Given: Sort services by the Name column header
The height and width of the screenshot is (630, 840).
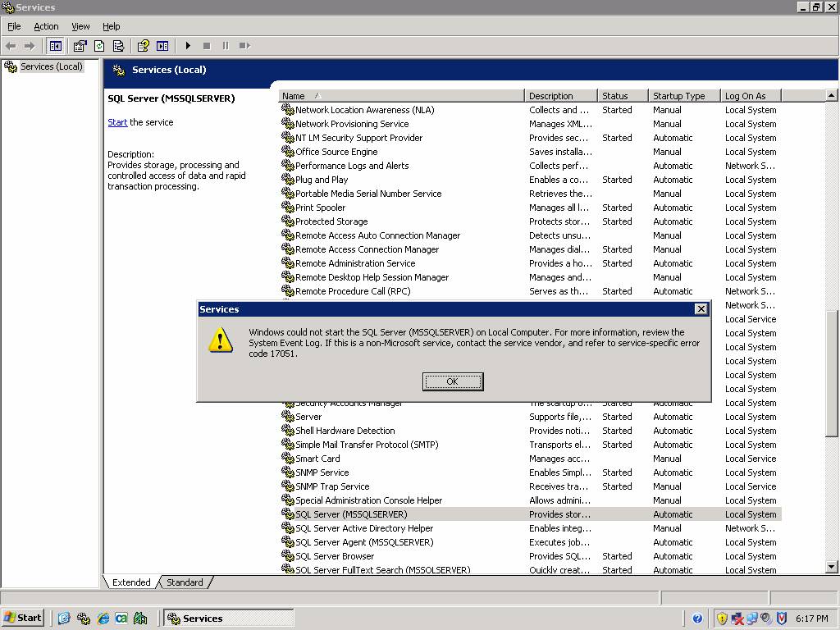Looking at the screenshot, I should 401,96.
